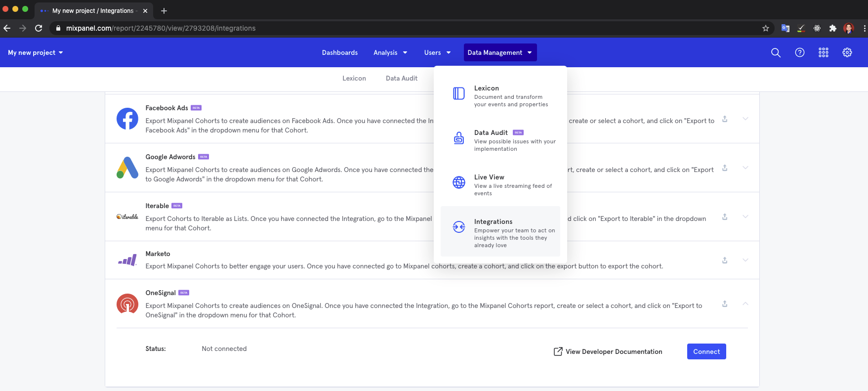Viewport: 868px width, 391px height.
Task: Click the Facebook Ads title
Action: [x=167, y=108]
